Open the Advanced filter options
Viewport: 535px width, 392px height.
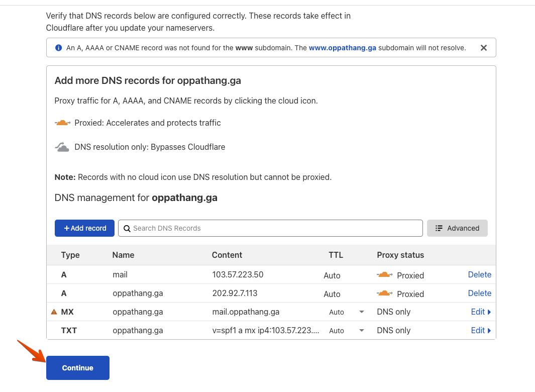(x=457, y=228)
